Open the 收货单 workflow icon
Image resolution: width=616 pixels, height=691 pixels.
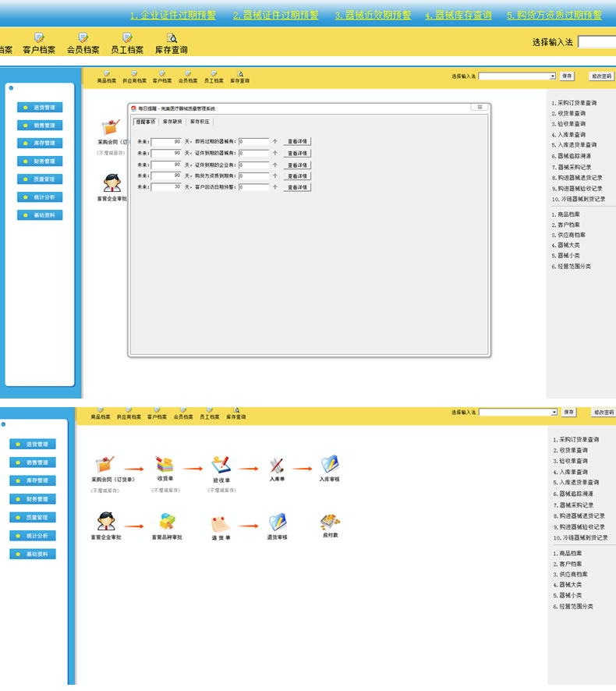(164, 465)
